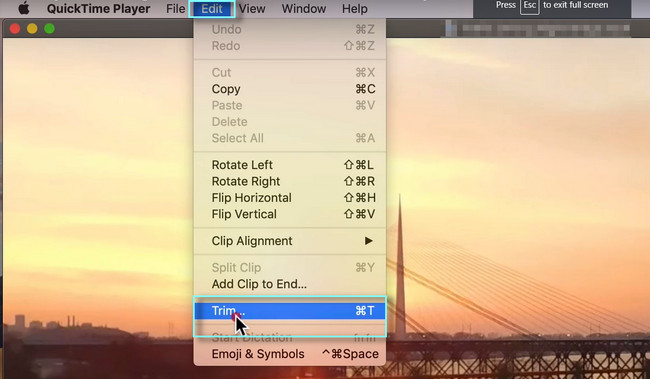
Task: Open the QuickTime Player application menu
Action: tap(98, 9)
